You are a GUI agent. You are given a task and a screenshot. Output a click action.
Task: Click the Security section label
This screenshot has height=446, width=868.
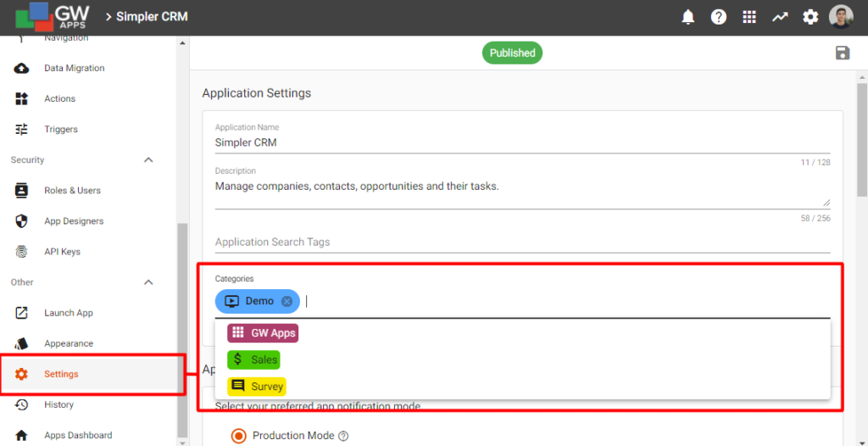coord(27,160)
